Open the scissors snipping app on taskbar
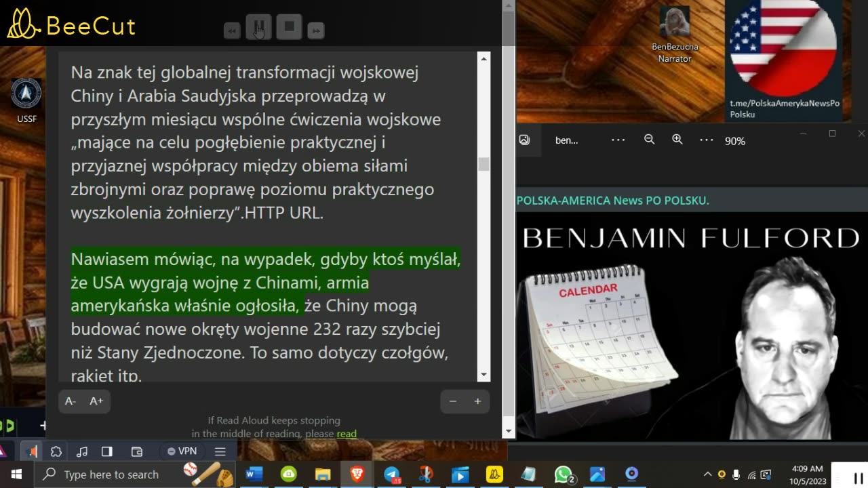Image resolution: width=868 pixels, height=488 pixels. tap(426, 474)
